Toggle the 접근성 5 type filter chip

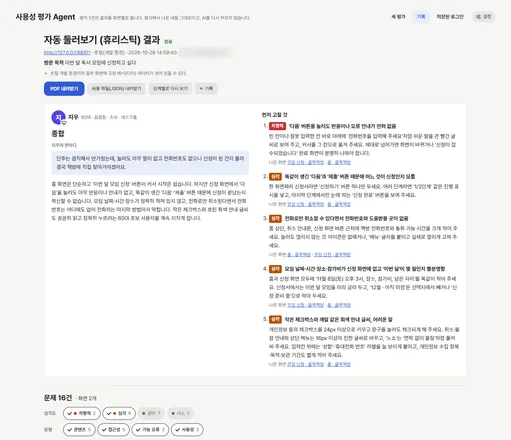tap(113, 430)
